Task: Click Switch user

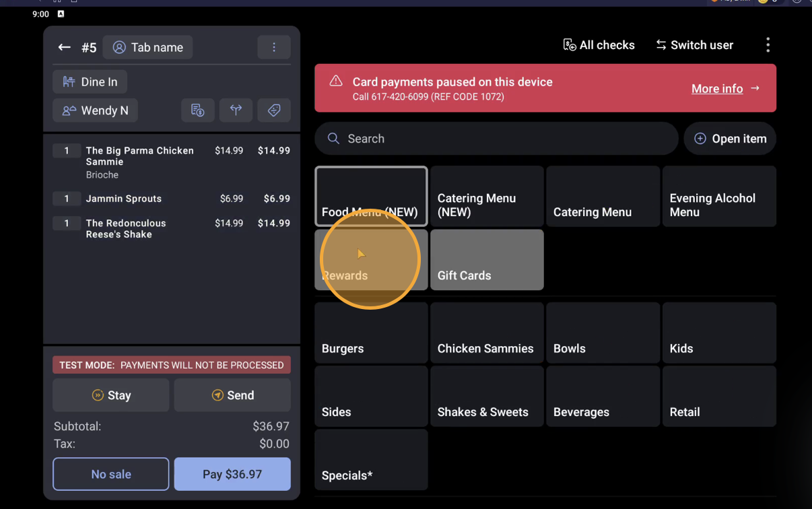Action: tap(694, 45)
